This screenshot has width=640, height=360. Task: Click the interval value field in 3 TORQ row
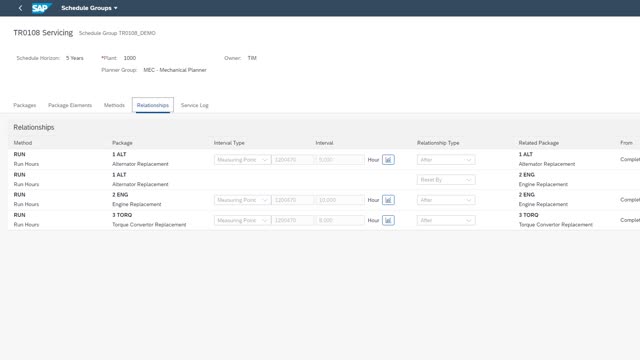pos(340,220)
